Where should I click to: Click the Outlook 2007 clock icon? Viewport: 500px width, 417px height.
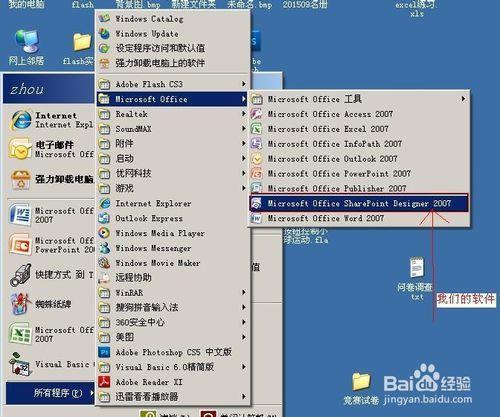pyautogui.click(x=256, y=159)
